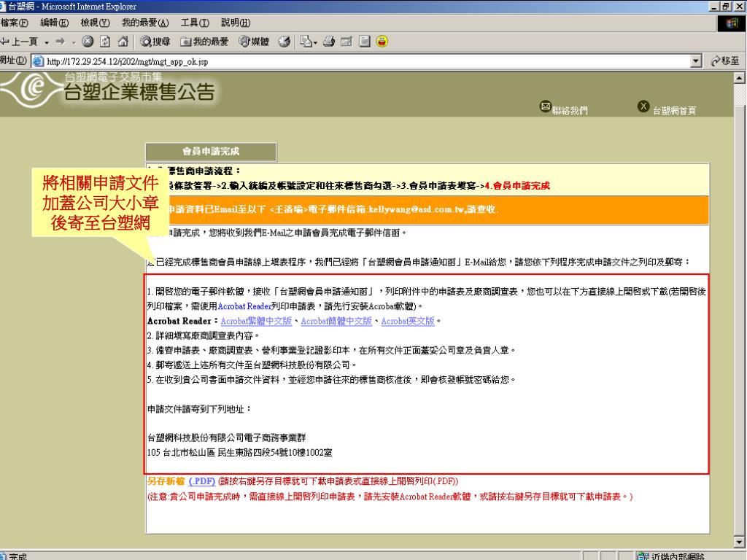
Task: Stop page loading with Stop icon
Action: (x=88, y=42)
